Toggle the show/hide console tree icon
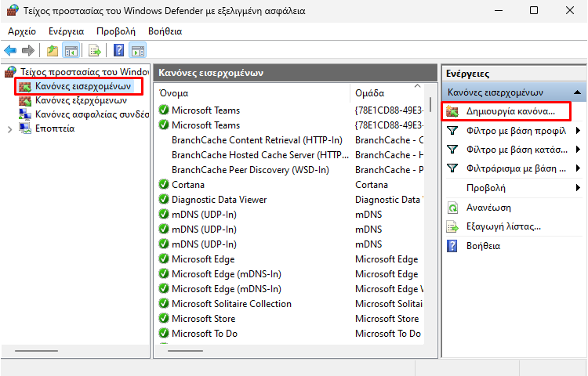 pyautogui.click(x=71, y=50)
